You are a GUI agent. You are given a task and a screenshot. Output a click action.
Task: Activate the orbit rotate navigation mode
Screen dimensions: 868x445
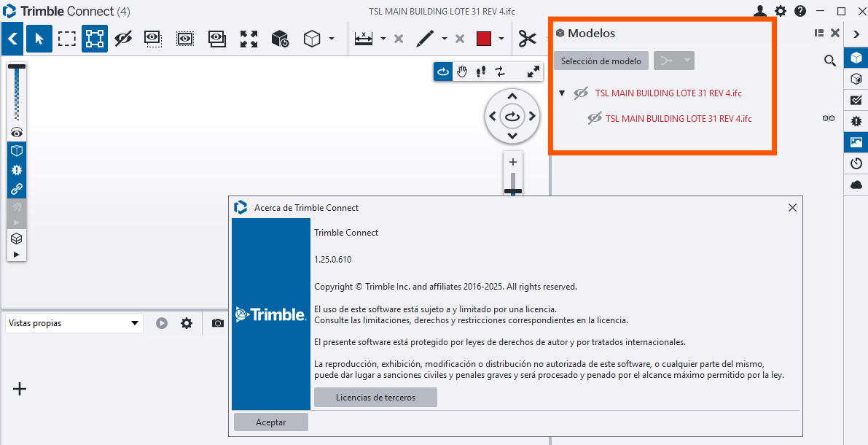(x=443, y=71)
